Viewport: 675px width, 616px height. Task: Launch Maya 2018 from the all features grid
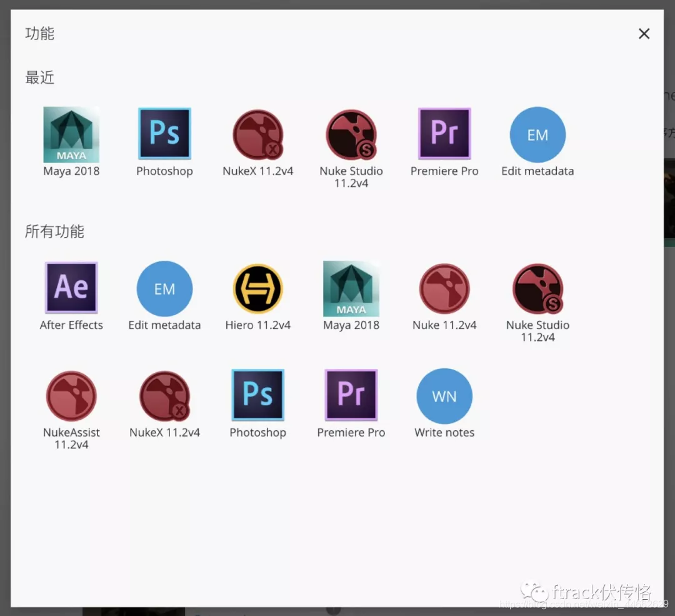click(x=351, y=288)
